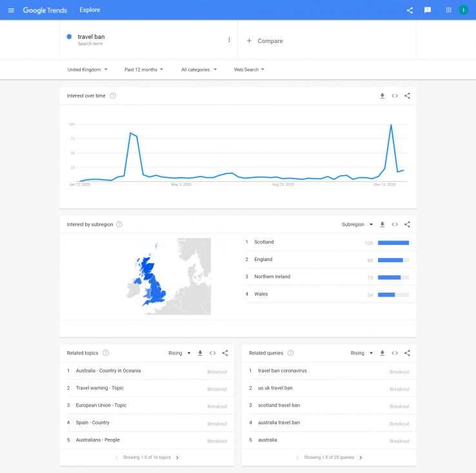The image size is (476, 473).
Task: Switch Related topics Rising sort dropdown
Action: [180, 353]
